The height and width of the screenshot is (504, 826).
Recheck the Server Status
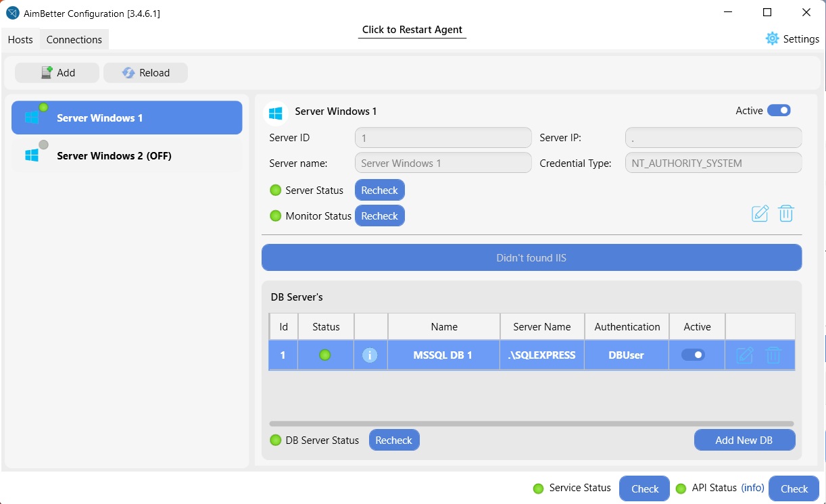(x=380, y=191)
